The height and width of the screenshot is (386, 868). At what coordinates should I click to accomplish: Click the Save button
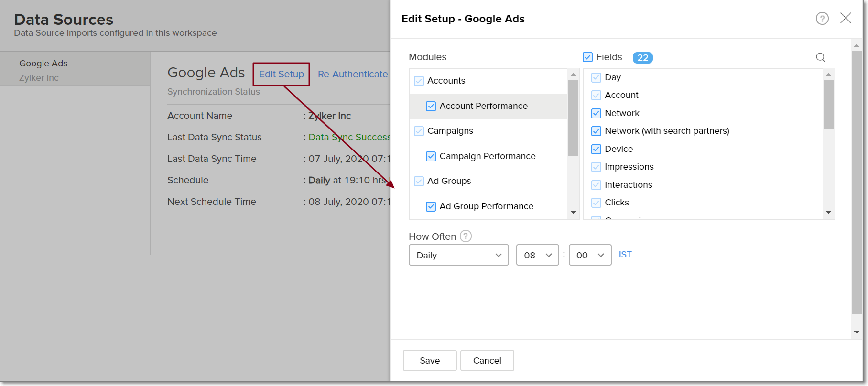tap(429, 360)
